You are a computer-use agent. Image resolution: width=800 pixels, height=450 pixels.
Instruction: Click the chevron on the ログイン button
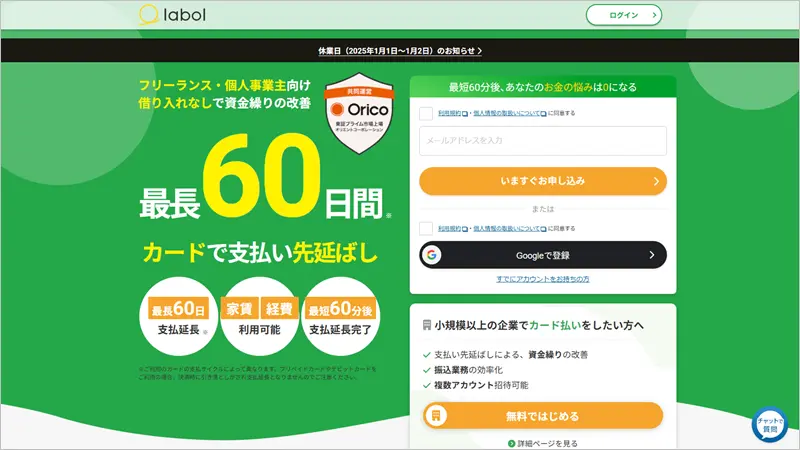click(654, 15)
